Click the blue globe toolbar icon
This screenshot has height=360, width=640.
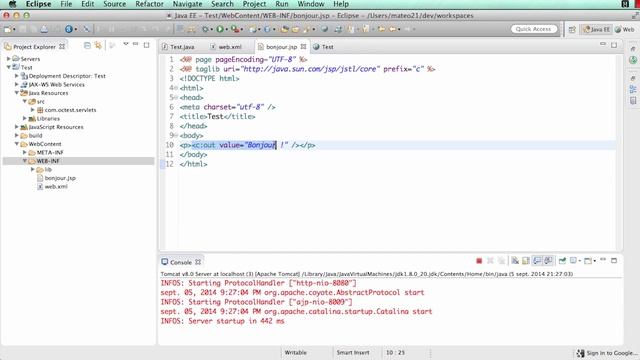69,29
